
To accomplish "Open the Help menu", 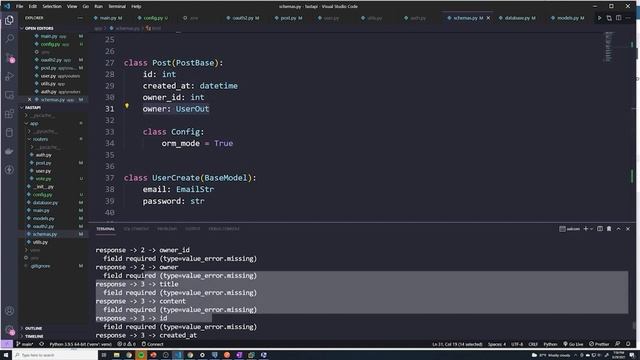I will tap(136, 6).
